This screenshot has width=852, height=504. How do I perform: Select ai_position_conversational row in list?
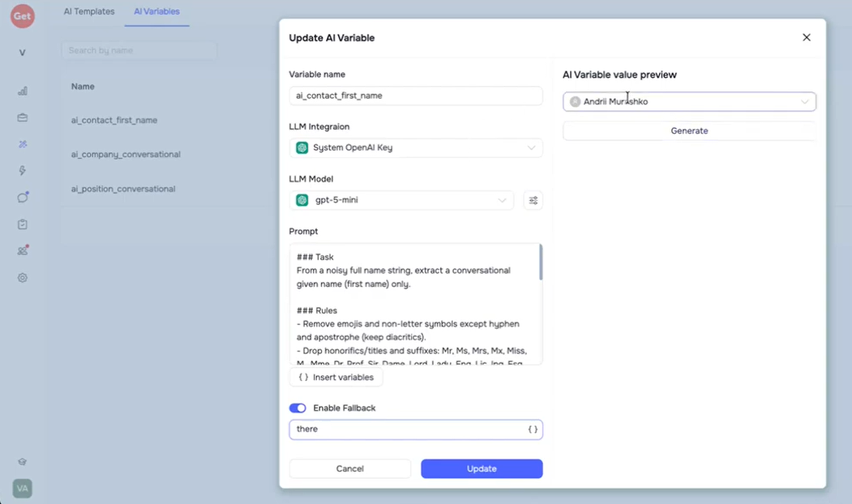(x=122, y=189)
